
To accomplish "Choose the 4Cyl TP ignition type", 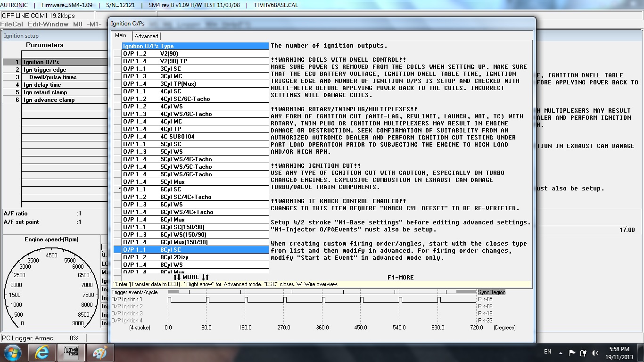I will pos(195,129).
